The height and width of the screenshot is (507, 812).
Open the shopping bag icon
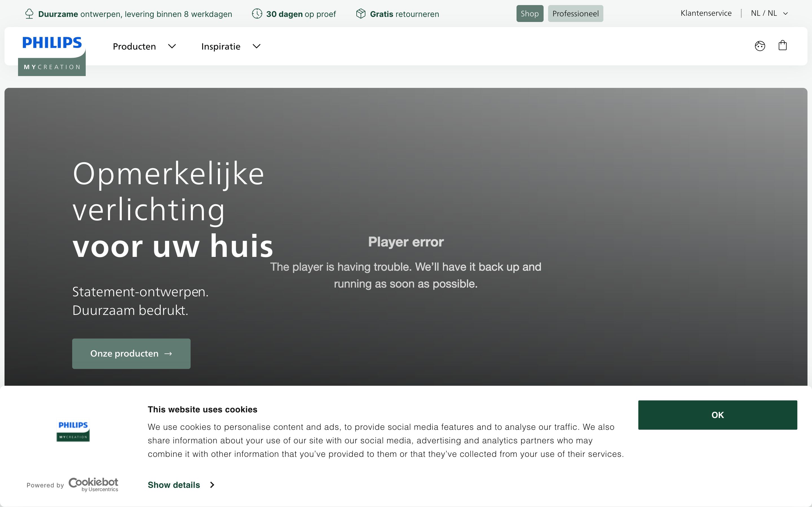(x=783, y=45)
